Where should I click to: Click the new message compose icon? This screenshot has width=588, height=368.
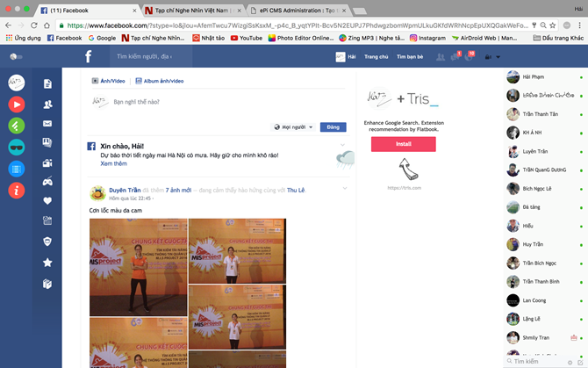click(x=580, y=363)
